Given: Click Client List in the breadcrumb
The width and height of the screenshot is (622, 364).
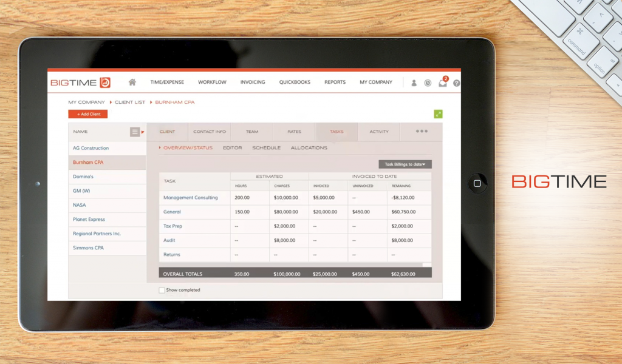Looking at the screenshot, I should pyautogui.click(x=130, y=103).
